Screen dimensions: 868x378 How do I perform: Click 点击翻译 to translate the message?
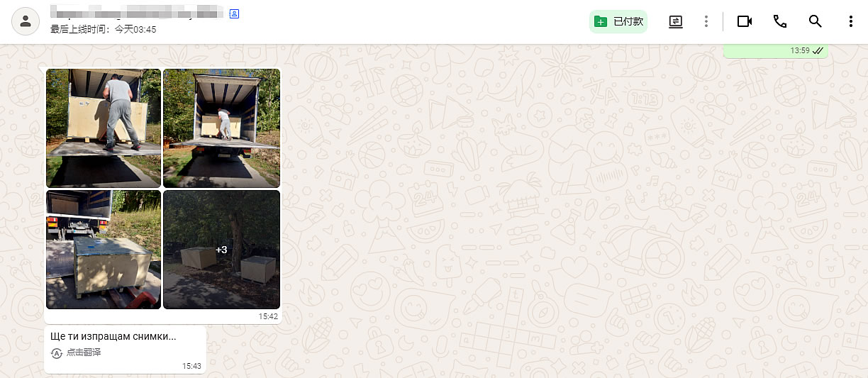click(x=84, y=352)
